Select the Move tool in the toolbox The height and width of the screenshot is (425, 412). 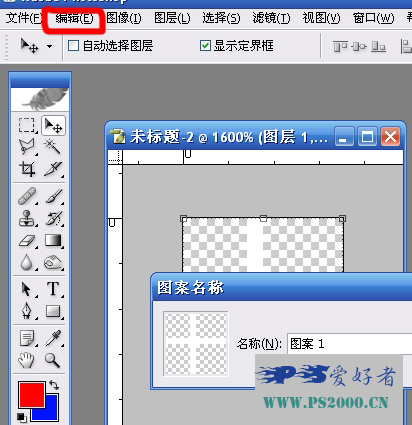53,125
